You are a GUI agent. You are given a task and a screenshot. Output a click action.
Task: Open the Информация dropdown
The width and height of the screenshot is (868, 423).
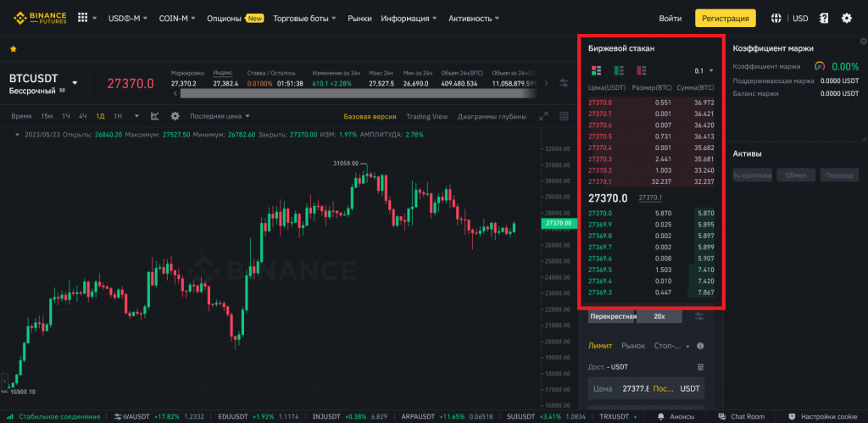pos(409,19)
